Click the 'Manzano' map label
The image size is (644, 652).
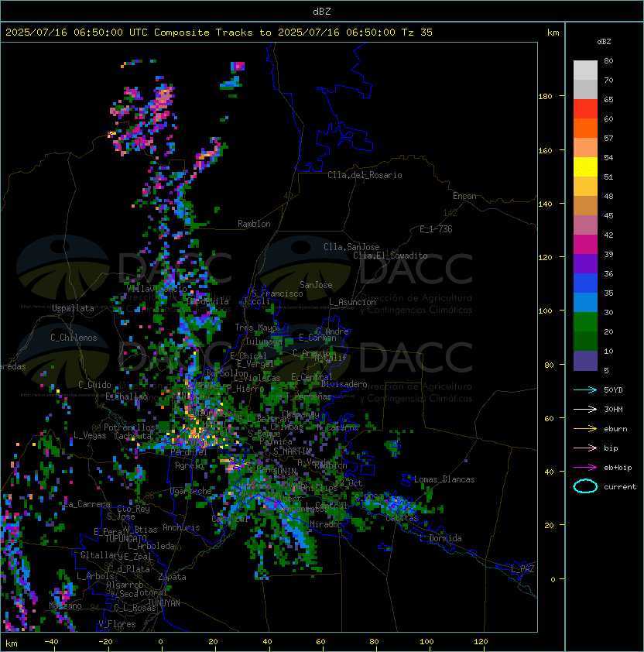pos(65,606)
